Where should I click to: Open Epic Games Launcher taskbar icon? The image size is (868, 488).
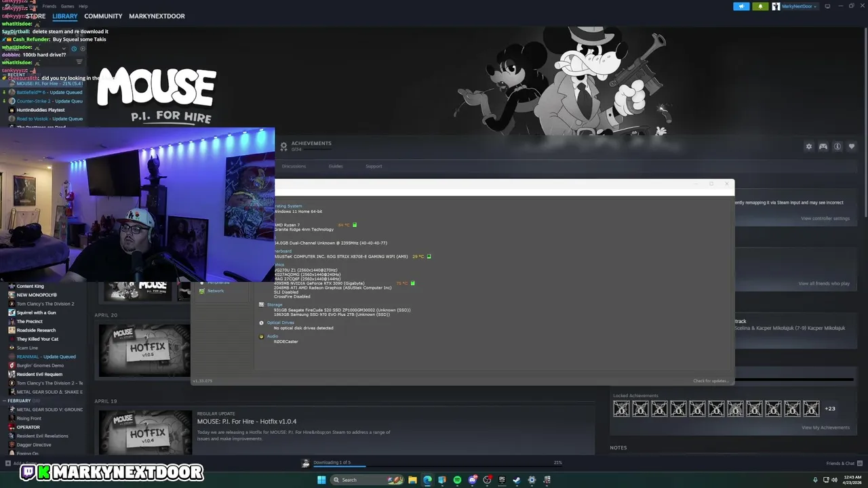coord(502,480)
